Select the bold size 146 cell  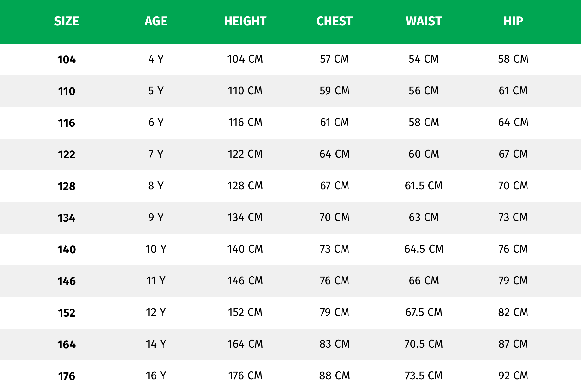(67, 281)
